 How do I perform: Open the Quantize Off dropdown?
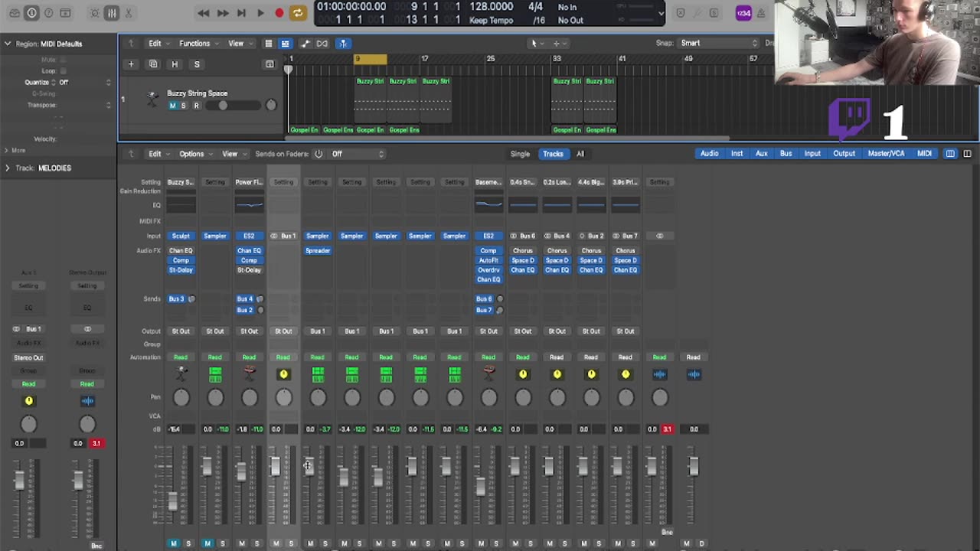tap(85, 82)
